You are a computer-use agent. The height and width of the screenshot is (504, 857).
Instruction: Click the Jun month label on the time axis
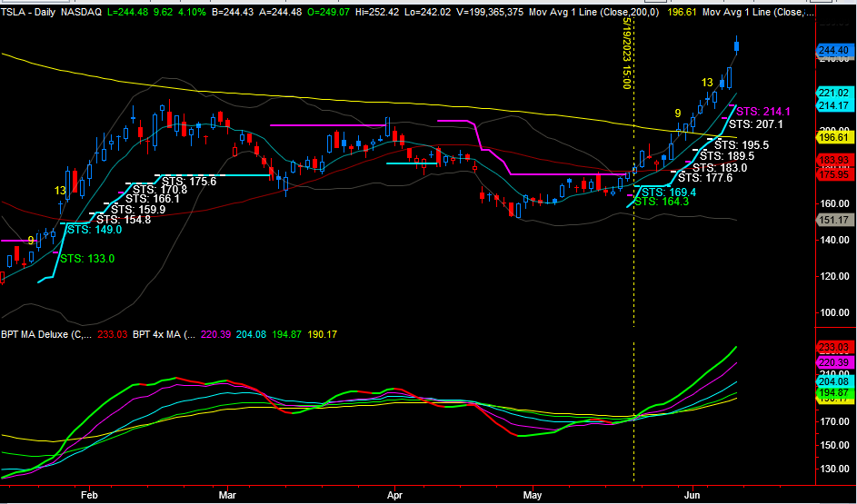pos(693,494)
